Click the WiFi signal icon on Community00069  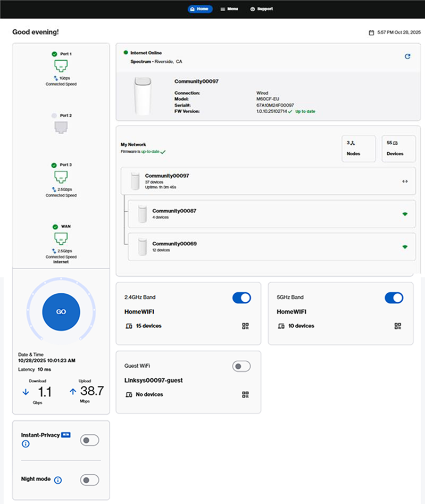click(405, 247)
